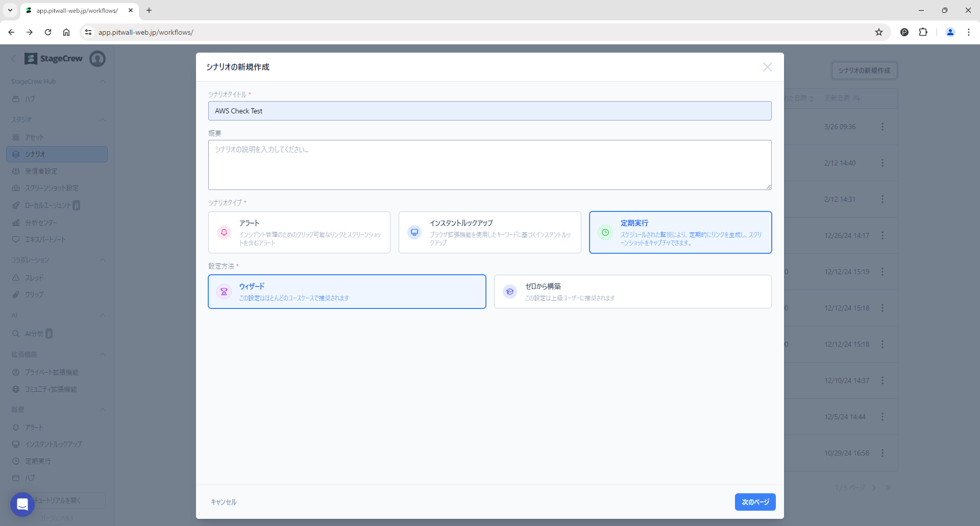Screen dimensions: 980x526
Task: Click キャンセル to dismiss the dialog
Action: [x=224, y=502]
